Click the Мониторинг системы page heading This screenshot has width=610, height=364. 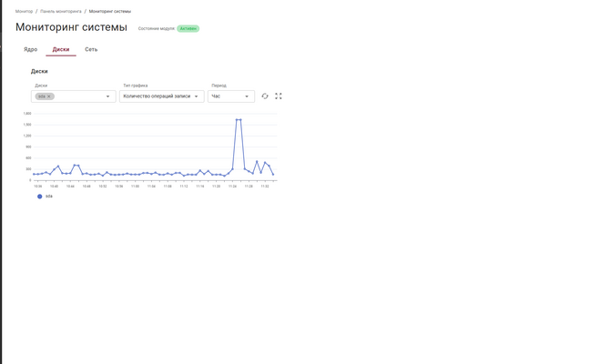click(71, 27)
